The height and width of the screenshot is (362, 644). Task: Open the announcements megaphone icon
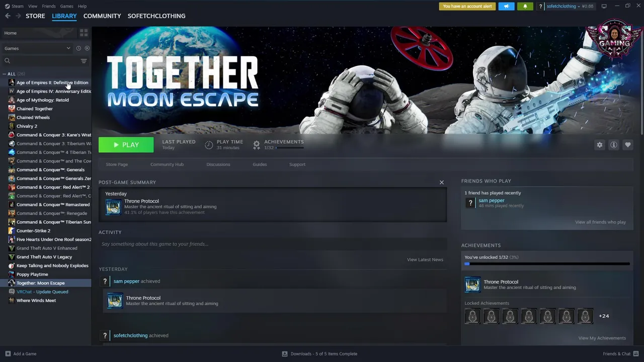(506, 7)
